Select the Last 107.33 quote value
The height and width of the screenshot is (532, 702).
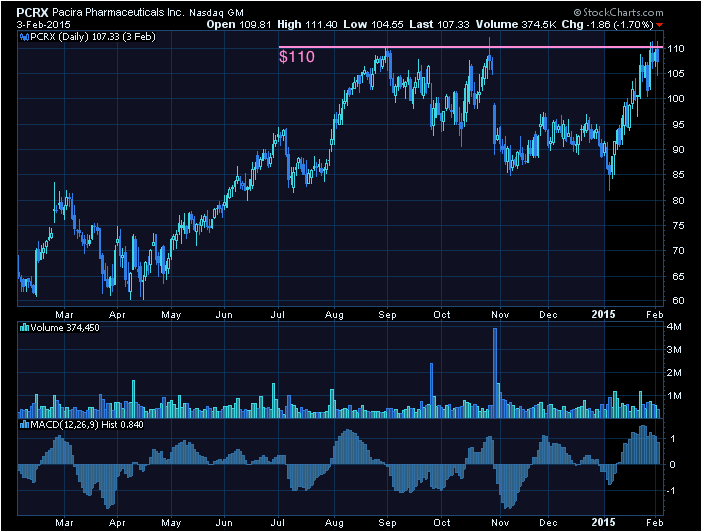(439, 25)
